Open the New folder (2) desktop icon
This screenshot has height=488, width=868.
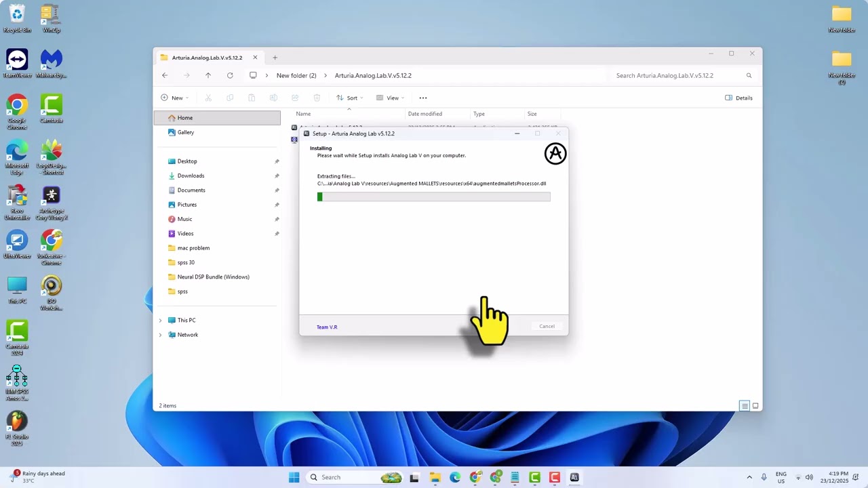(842, 67)
